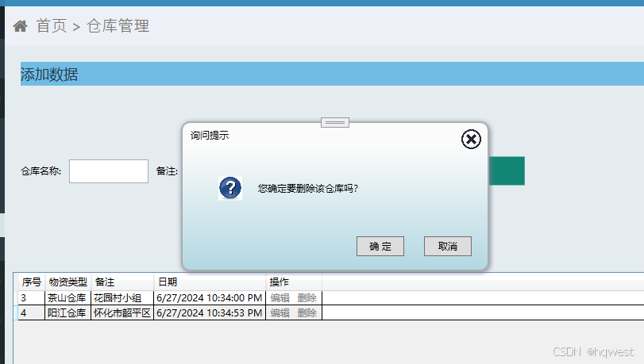This screenshot has height=364, width=644.
Task: Click 删除 for 阳江仓库 row
Action: coord(307,313)
